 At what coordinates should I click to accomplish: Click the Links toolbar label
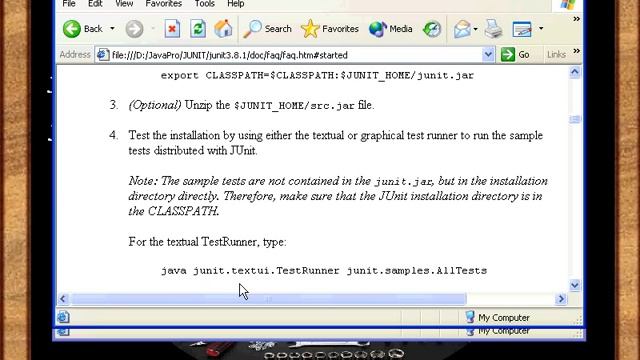tap(556, 55)
